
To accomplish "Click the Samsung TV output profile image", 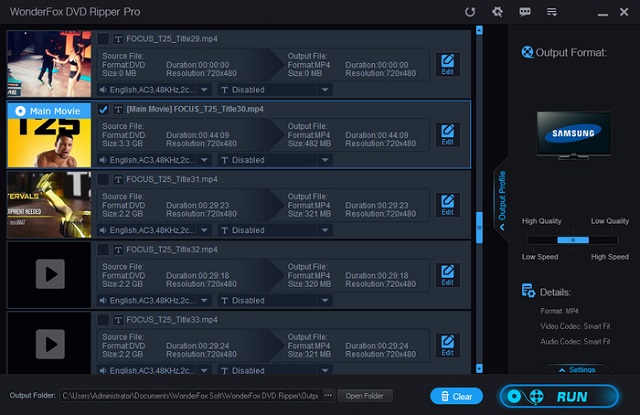I will [573, 135].
